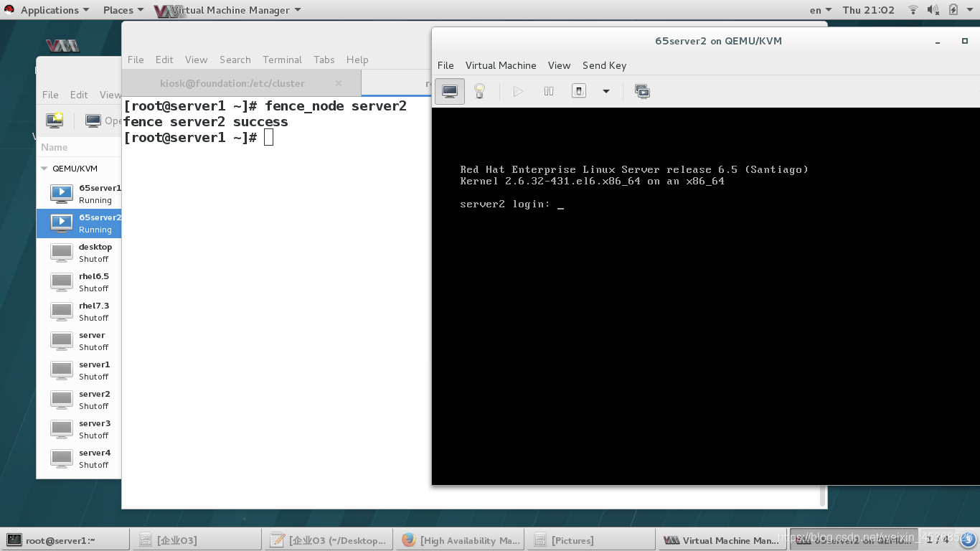The height and width of the screenshot is (551, 980).
Task: Switch to Virtual Machine Man... taskbar item
Action: pos(722,540)
